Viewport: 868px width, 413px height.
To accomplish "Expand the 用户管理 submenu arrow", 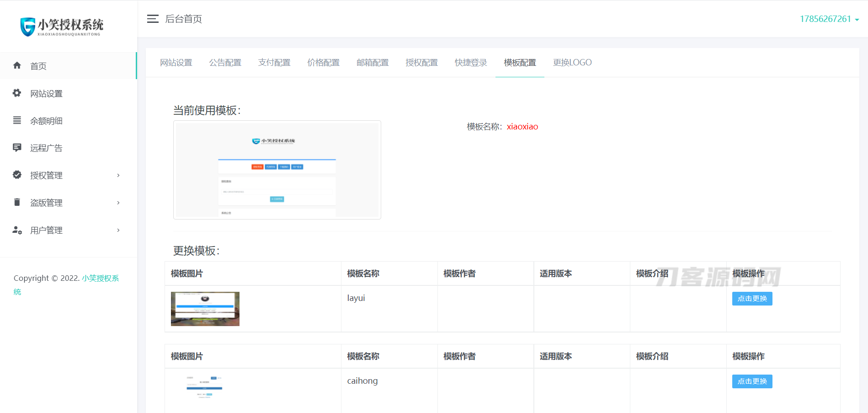I will [118, 230].
